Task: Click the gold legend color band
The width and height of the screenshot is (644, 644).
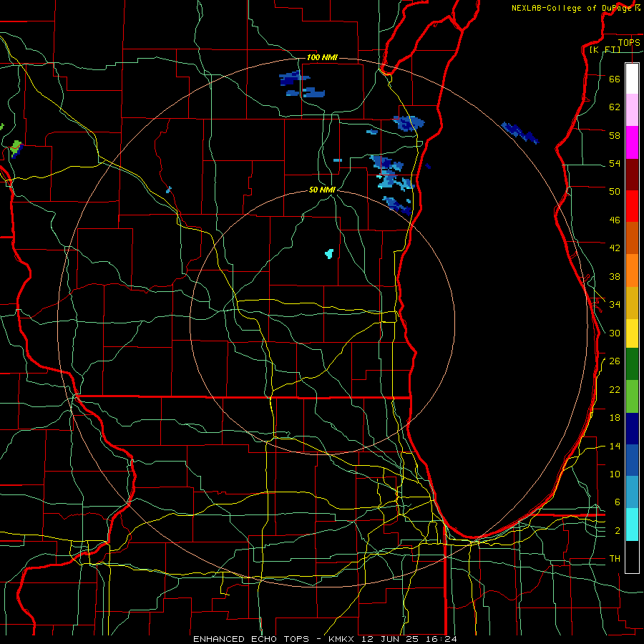Action: [x=632, y=303]
